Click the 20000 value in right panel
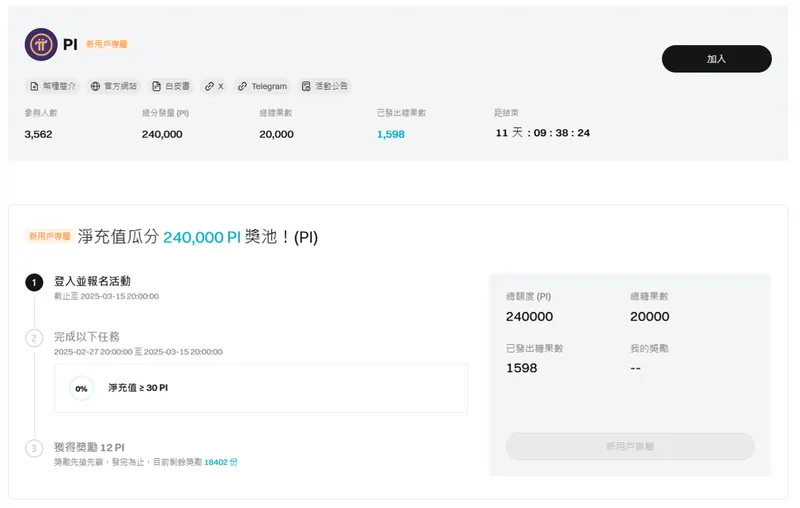 pos(649,317)
